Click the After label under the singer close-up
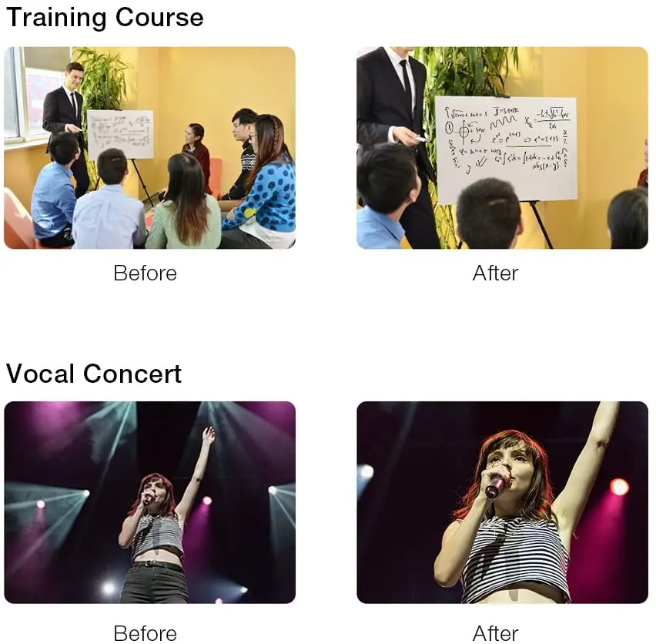The image size is (656, 644). 495,633
